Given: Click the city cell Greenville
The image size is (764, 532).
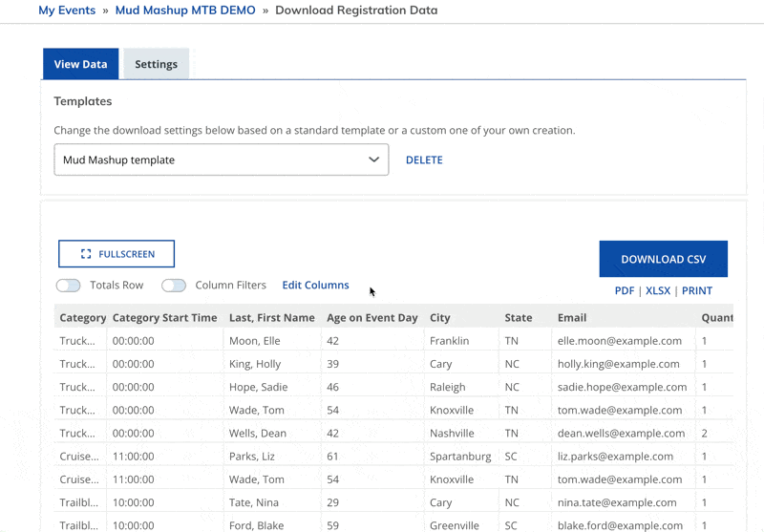Looking at the screenshot, I should click(455, 525).
